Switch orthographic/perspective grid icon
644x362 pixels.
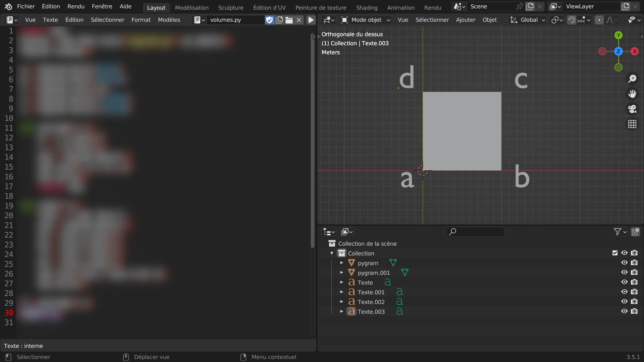tap(632, 124)
